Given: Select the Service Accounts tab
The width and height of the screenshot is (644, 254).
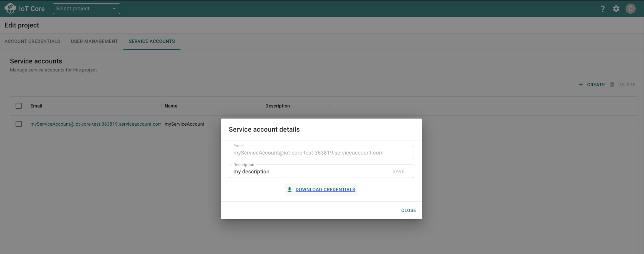Looking at the screenshot, I should click(x=152, y=41).
